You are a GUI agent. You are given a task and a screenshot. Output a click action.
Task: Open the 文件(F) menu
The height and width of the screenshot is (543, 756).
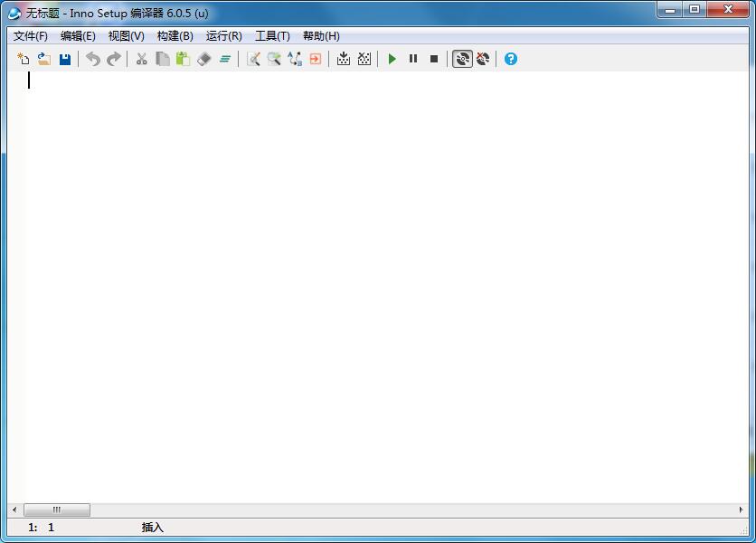coord(31,36)
